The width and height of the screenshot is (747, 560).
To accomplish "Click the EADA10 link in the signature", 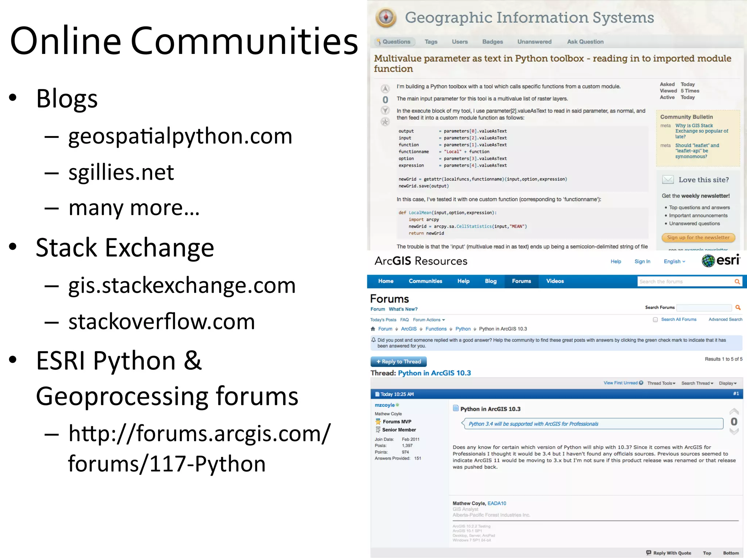I will [497, 503].
